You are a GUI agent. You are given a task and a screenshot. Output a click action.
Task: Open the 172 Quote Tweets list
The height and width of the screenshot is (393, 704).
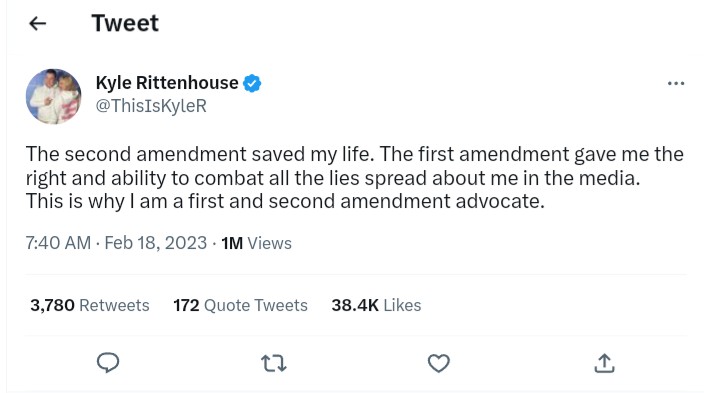click(240, 305)
